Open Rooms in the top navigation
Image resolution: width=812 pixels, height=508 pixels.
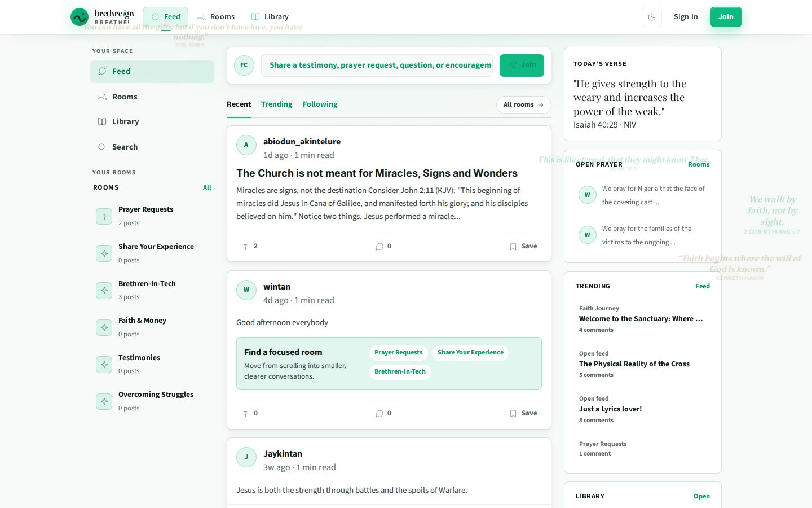tap(216, 17)
